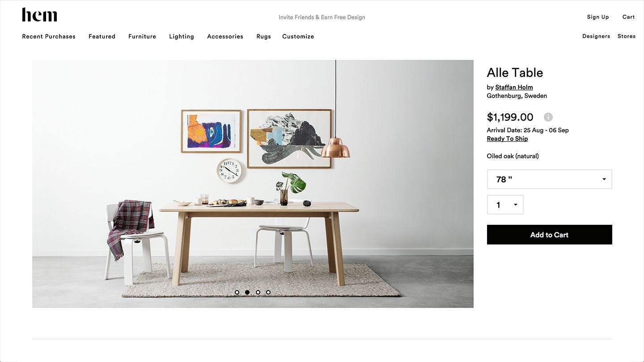Open the quantity dropdown showing 1
644x362 pixels.
pyautogui.click(x=505, y=205)
